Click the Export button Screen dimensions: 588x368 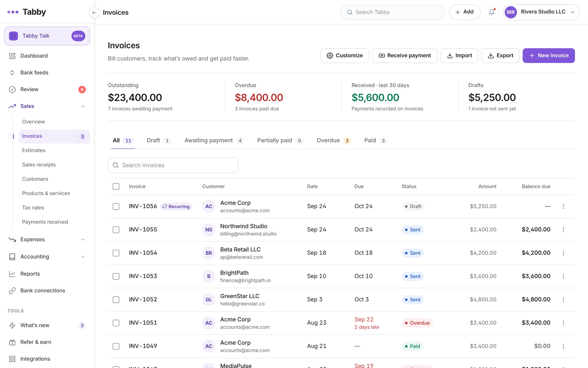[x=500, y=56]
